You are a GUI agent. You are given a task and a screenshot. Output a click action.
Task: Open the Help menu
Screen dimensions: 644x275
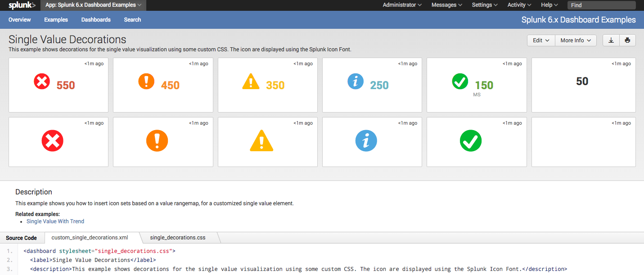(x=549, y=5)
